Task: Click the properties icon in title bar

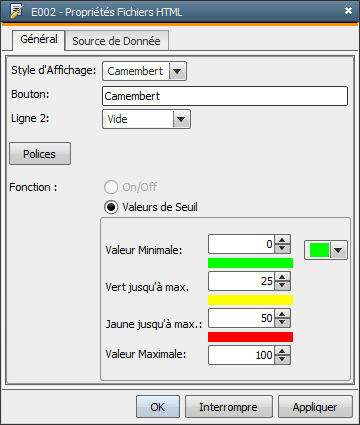Action: (x=17, y=11)
